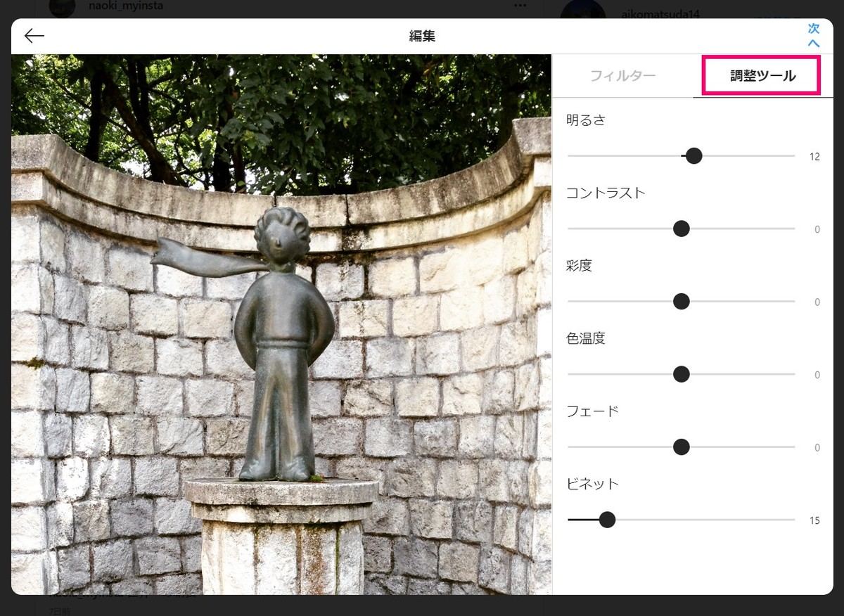Click the 編集 title text
Screen dimensions: 844x616
[422, 36]
